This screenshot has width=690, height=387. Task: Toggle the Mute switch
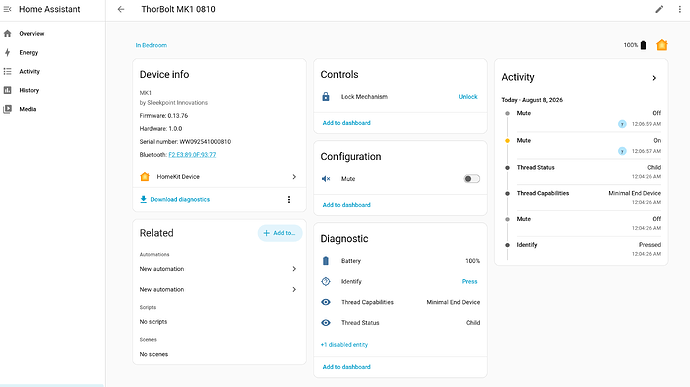471,179
